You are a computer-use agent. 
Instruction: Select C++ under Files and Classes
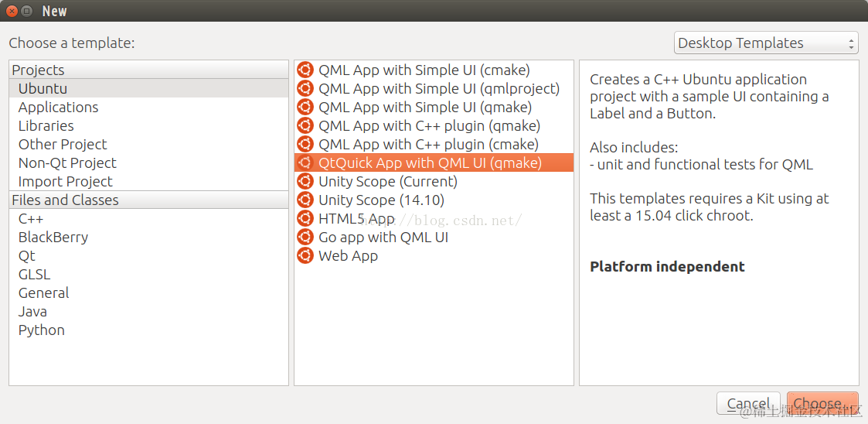[31, 219]
